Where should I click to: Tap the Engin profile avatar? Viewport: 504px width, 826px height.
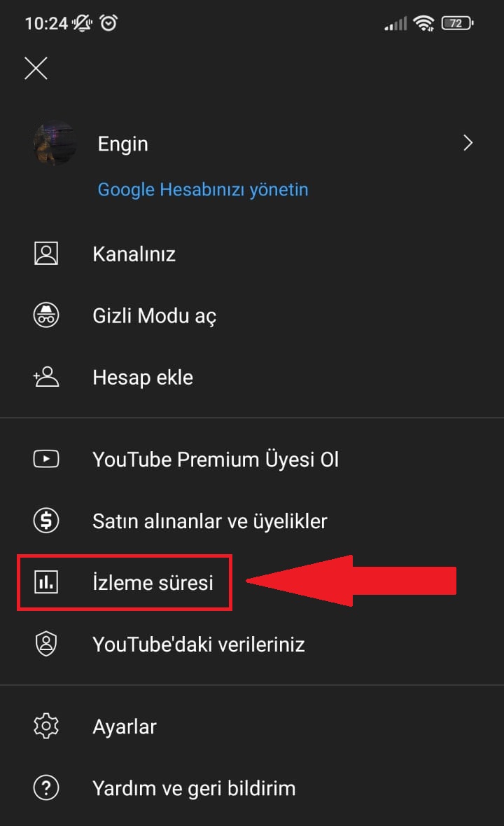click(x=55, y=144)
